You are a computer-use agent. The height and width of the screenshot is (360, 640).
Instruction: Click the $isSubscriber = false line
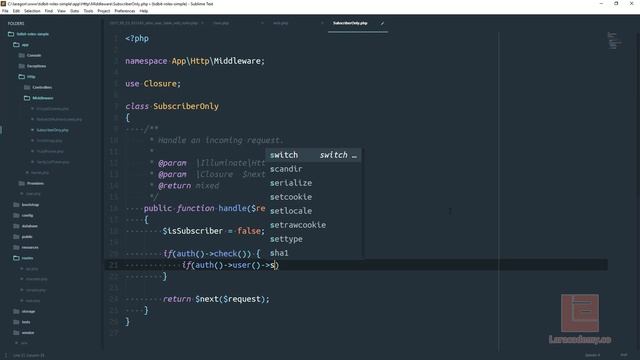pyautogui.click(x=213, y=231)
